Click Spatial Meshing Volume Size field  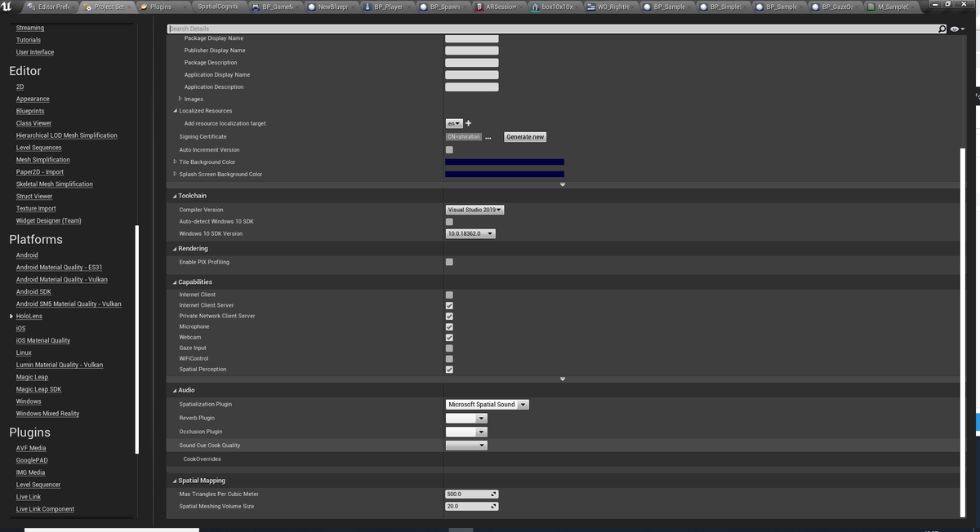point(471,507)
